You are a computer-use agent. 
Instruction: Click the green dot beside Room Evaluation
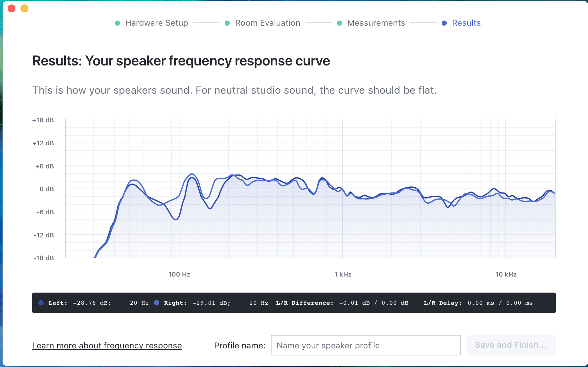pos(227,23)
